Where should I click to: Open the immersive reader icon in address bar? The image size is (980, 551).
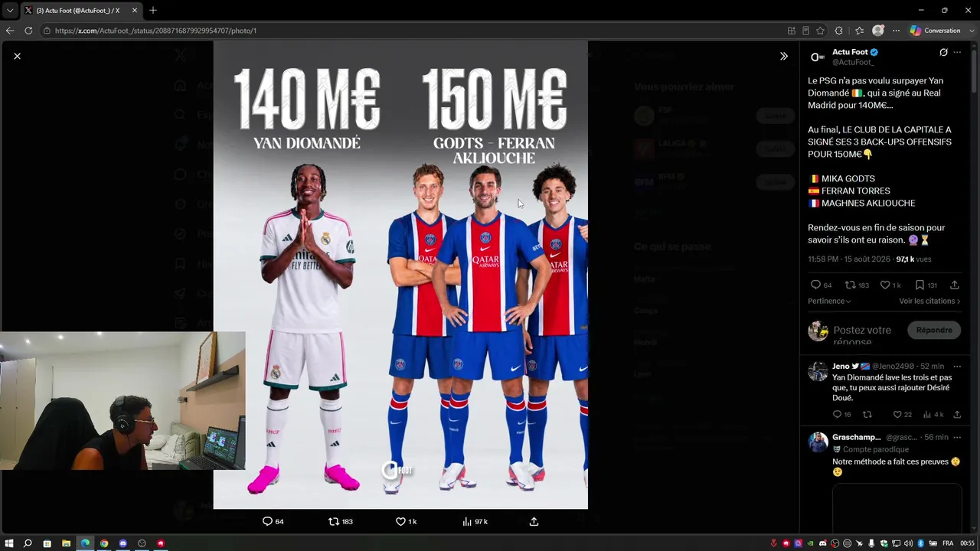(x=805, y=31)
